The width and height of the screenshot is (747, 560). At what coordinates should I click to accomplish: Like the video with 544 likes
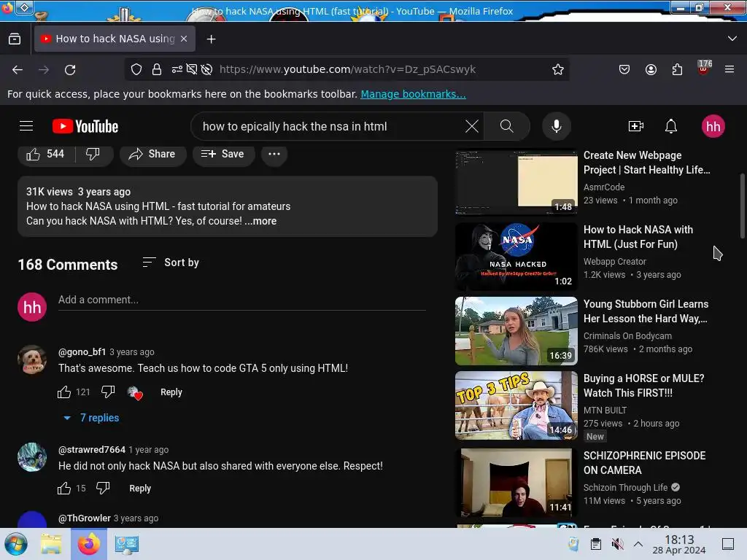(x=46, y=154)
